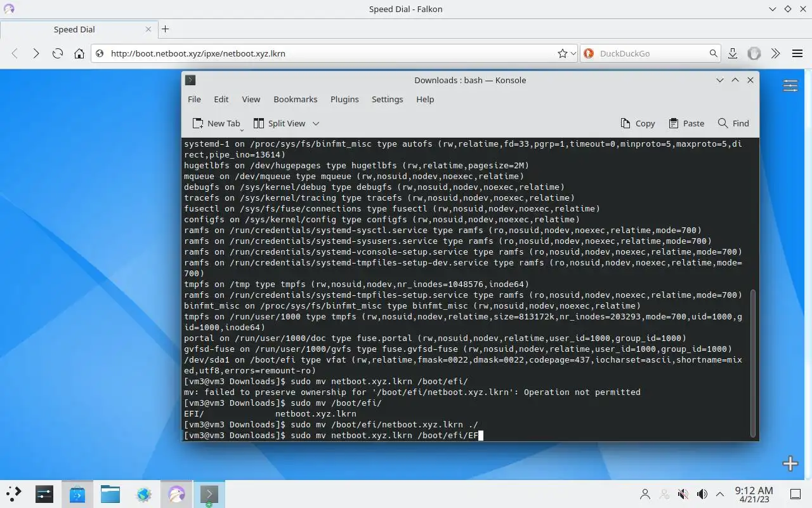
Task: Bookmark this page with star icon
Action: pos(562,53)
